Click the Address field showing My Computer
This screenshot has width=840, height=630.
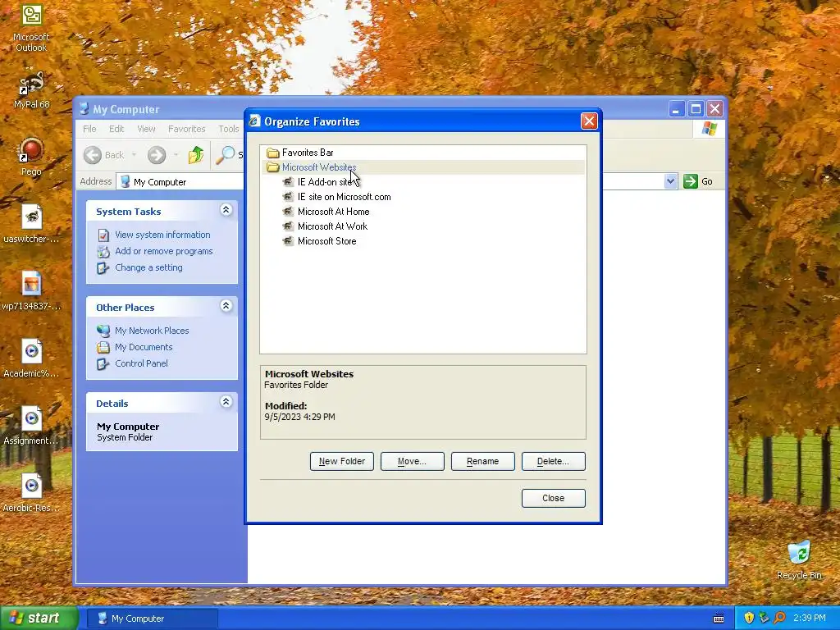pyautogui.click(x=396, y=181)
